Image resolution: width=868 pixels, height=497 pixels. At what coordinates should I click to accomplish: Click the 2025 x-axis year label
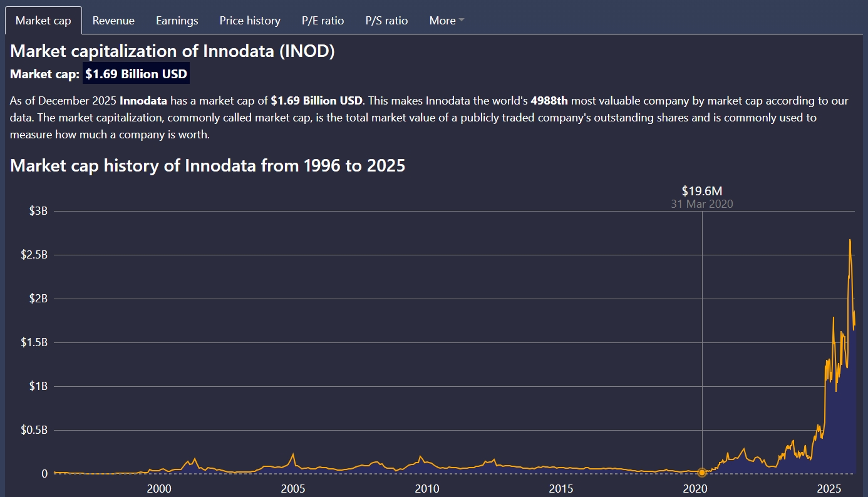point(830,488)
